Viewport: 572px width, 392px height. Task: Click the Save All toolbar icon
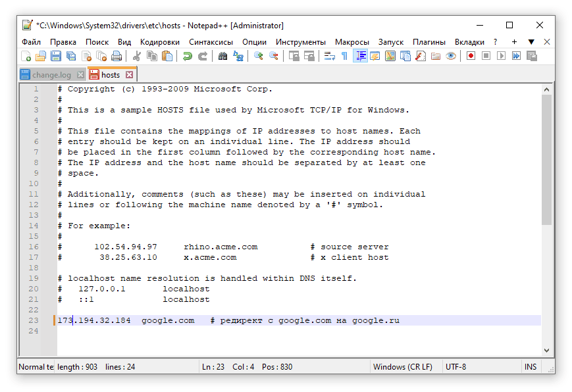71,56
